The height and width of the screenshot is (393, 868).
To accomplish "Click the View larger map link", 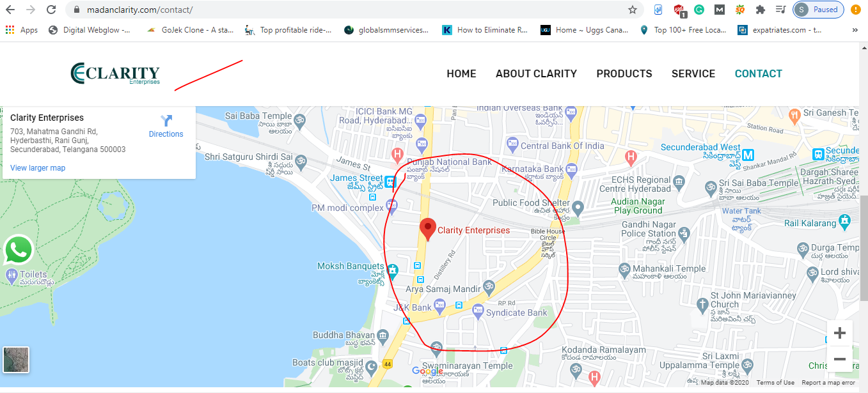I will pyautogui.click(x=38, y=168).
